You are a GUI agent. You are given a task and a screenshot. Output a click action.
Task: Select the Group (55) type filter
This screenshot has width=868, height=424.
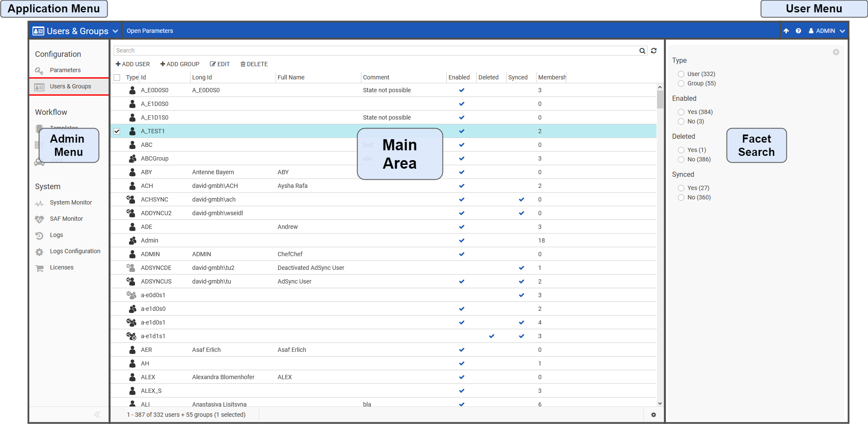click(x=681, y=84)
